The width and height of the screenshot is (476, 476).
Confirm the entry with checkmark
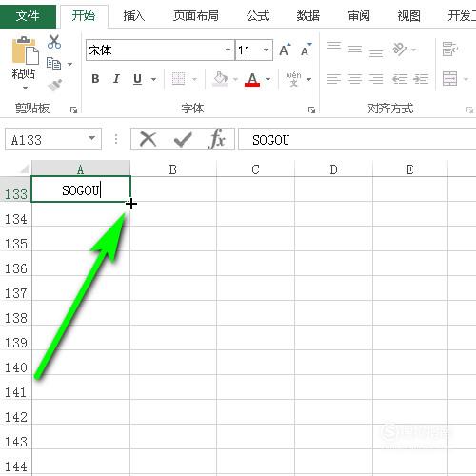pyautogui.click(x=183, y=139)
